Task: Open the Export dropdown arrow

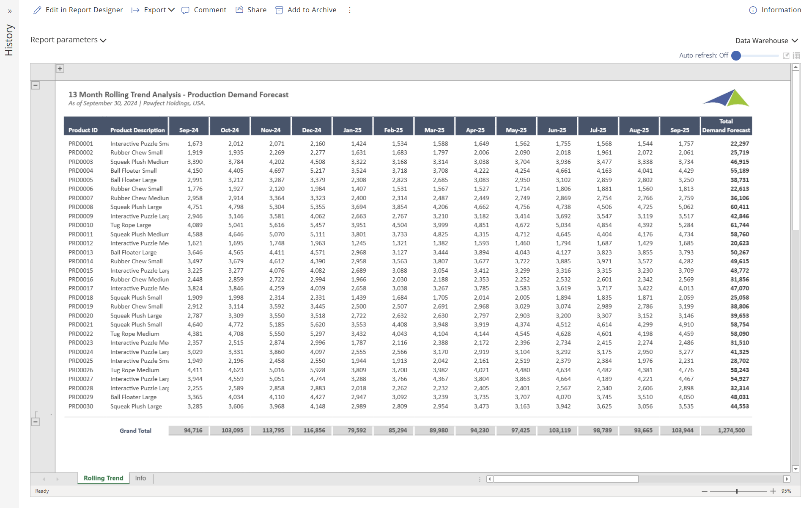Action: coord(171,10)
